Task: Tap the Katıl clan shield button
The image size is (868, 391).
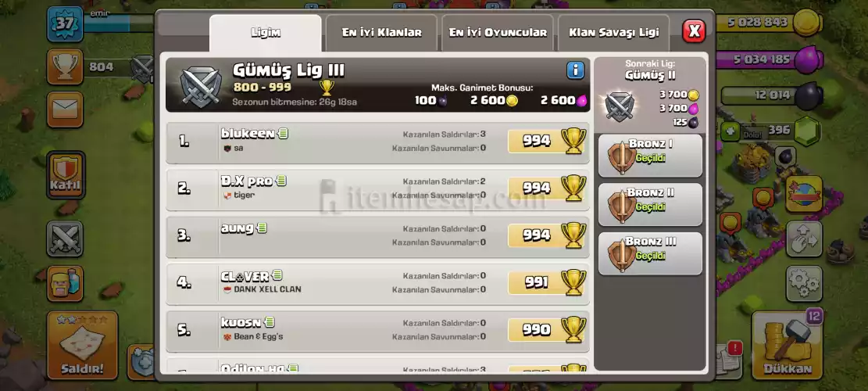Action: click(x=66, y=175)
